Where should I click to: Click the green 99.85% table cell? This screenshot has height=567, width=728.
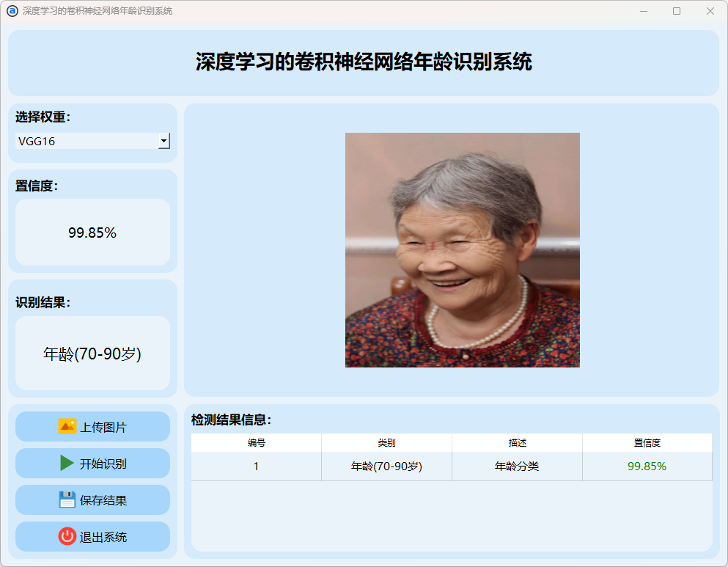pyautogui.click(x=647, y=467)
